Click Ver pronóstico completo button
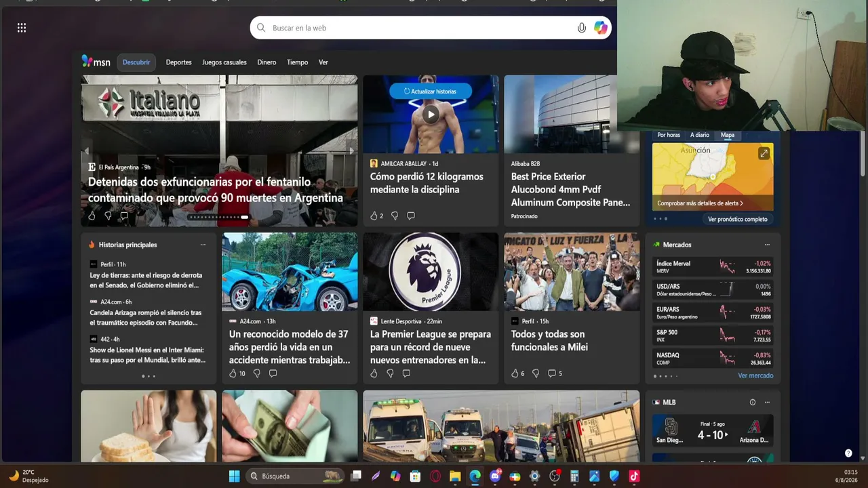 tap(738, 219)
